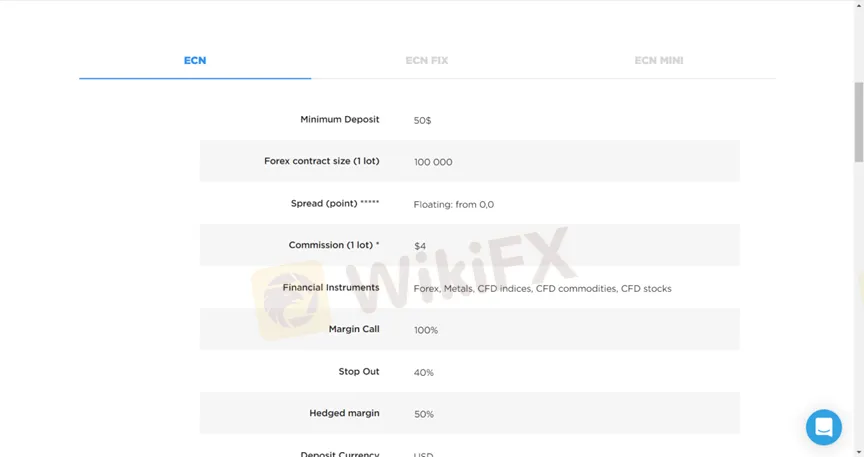Click the 40% stop out value

[x=423, y=373]
